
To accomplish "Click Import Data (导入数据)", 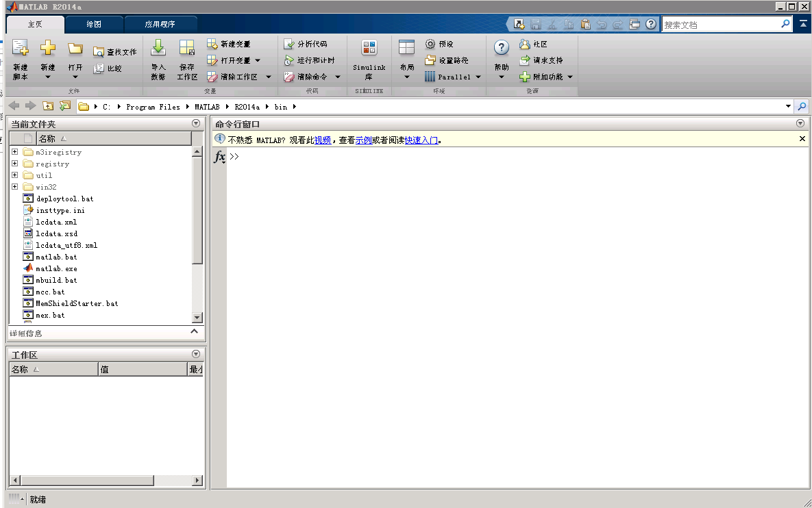I will pyautogui.click(x=158, y=60).
